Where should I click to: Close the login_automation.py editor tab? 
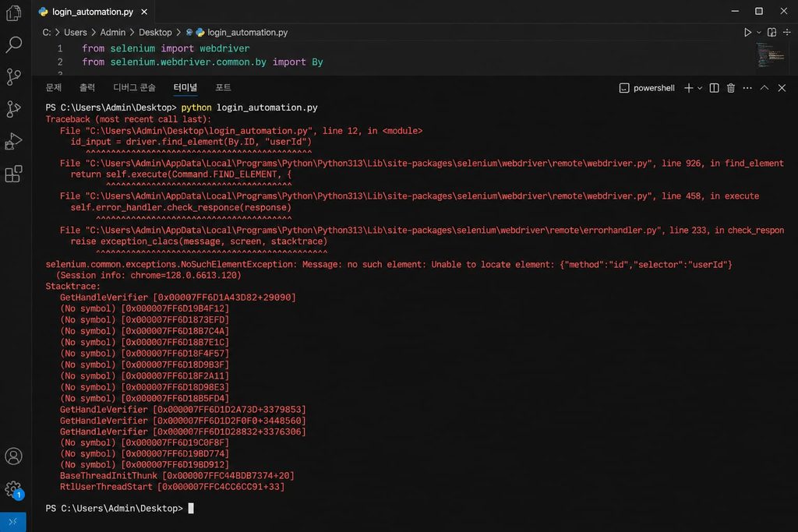click(144, 12)
